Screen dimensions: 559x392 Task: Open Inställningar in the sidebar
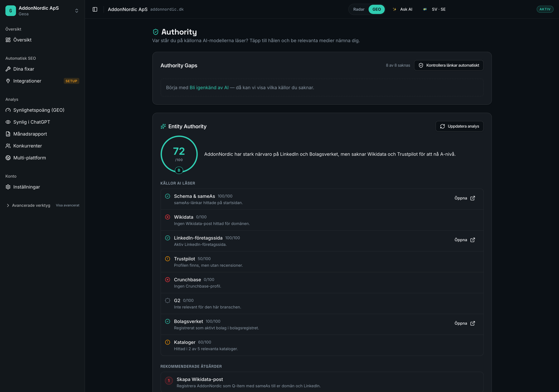pyautogui.click(x=42, y=187)
